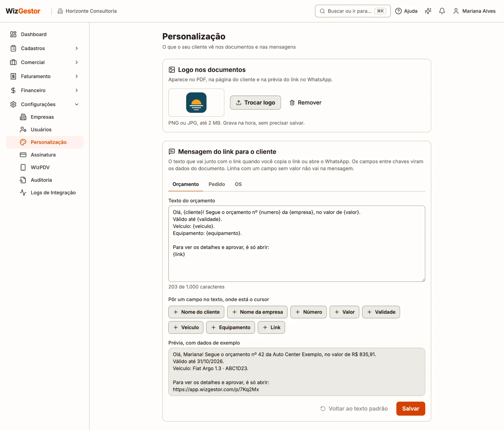Expand the Faturamento chevron
Screen dimensions: 504x430
pyautogui.click(x=77, y=76)
